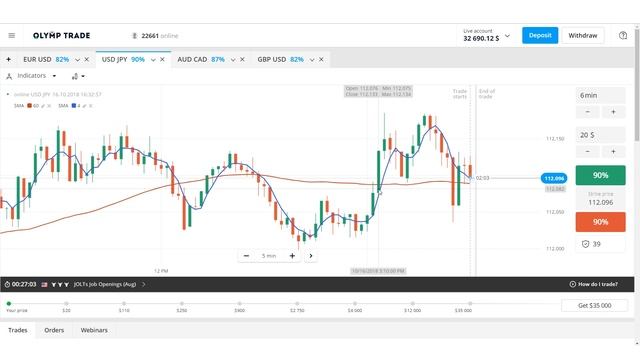Click the SMA 60 orange color swatch
Screen dimensions: 640x360
(29, 106)
